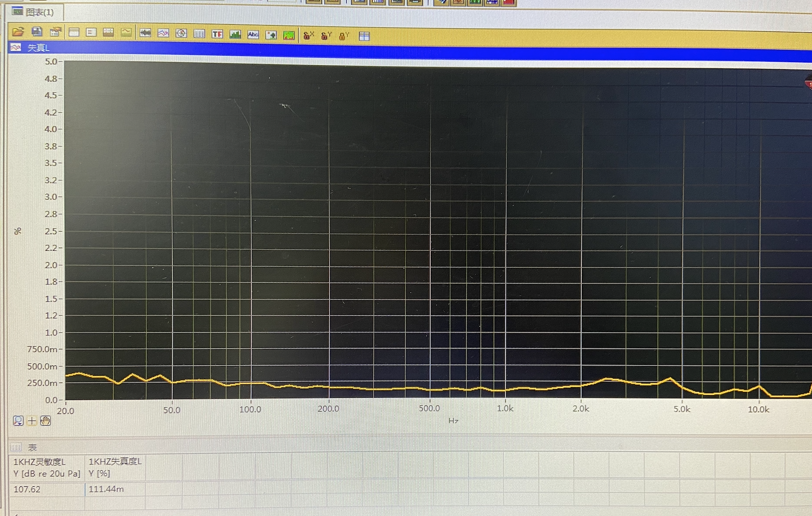812x516 pixels.
Task: Toggle the X-axis lock icon
Action: pos(308,36)
